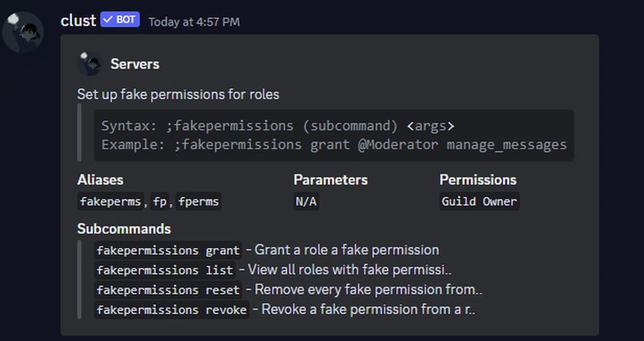This screenshot has width=644, height=341.
Task: Select the Servers embed author title
Action: (x=134, y=64)
